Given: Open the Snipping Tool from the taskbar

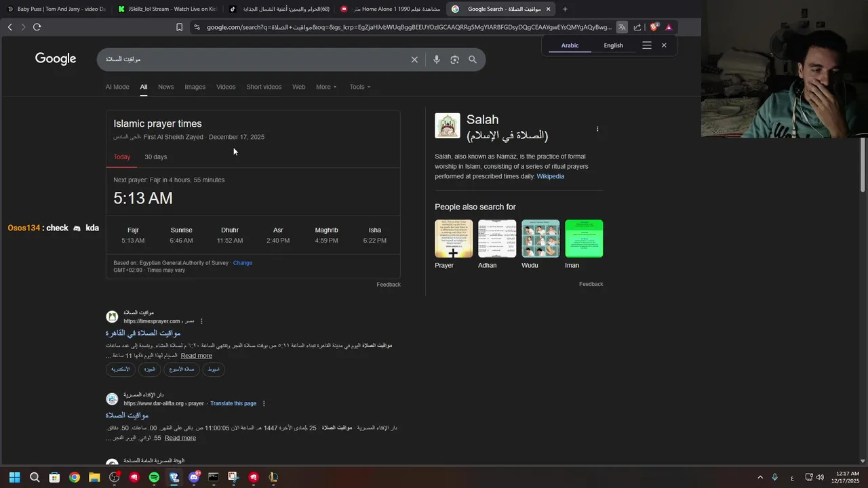Looking at the screenshot, I should [233, 477].
